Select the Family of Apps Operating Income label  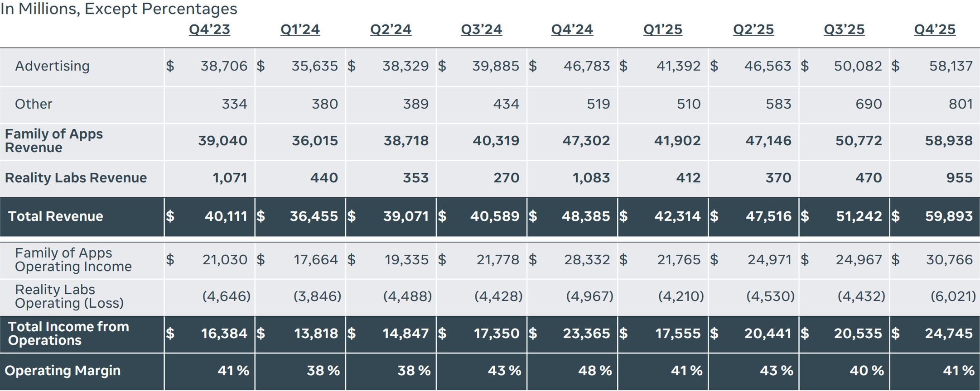tap(73, 260)
